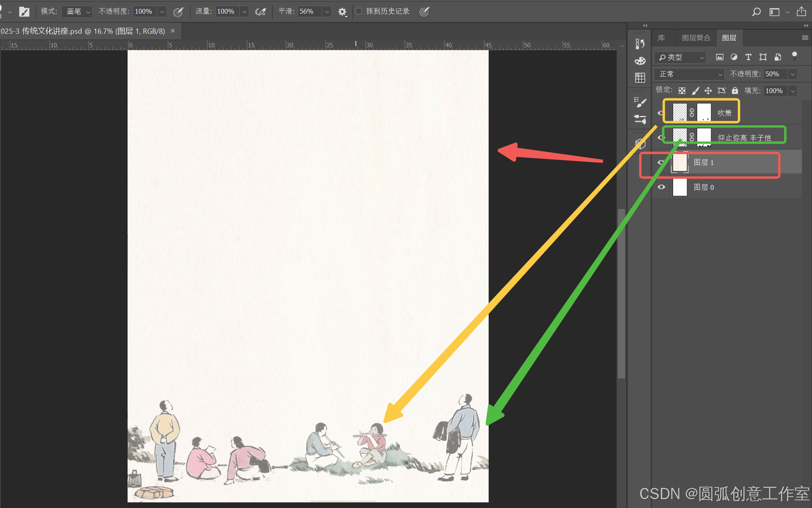
Task: Hide the 图层 0 layer
Action: [661, 187]
